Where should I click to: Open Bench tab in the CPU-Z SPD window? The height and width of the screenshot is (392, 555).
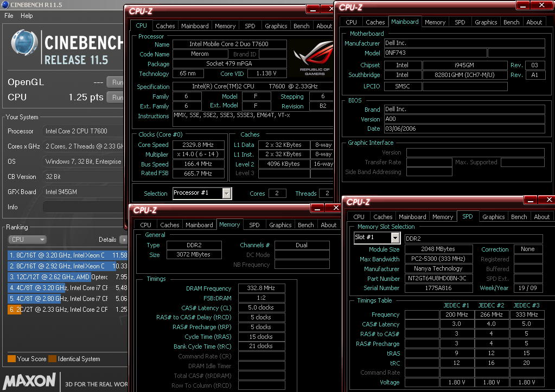point(519,217)
